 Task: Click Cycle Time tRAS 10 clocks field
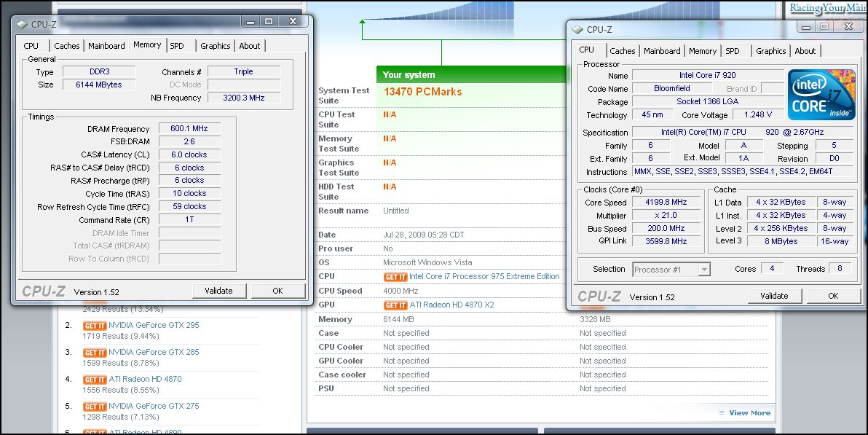[x=189, y=193]
